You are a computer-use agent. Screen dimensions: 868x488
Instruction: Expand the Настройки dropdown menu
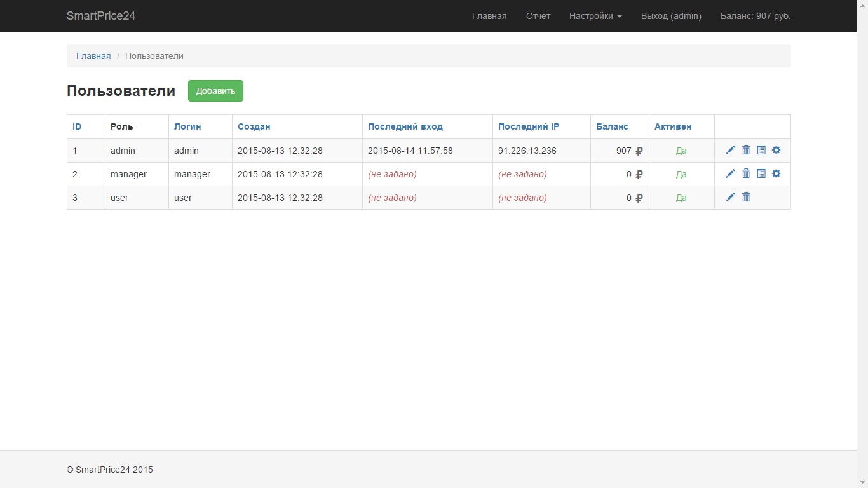click(x=595, y=16)
